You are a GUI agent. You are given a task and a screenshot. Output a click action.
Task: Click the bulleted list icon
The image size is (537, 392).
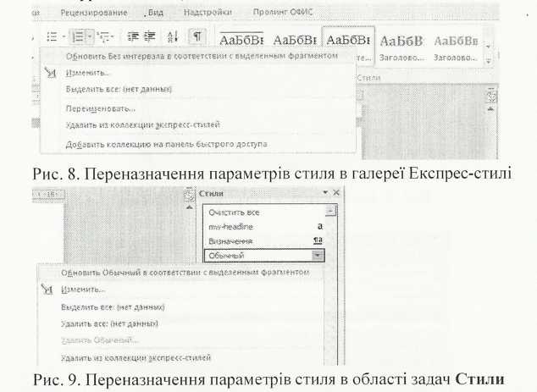click(x=52, y=36)
